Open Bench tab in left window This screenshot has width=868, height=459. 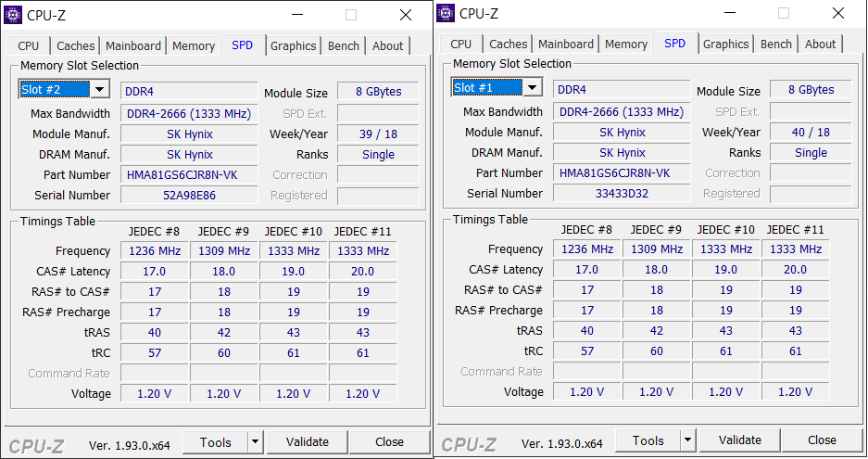click(x=343, y=46)
